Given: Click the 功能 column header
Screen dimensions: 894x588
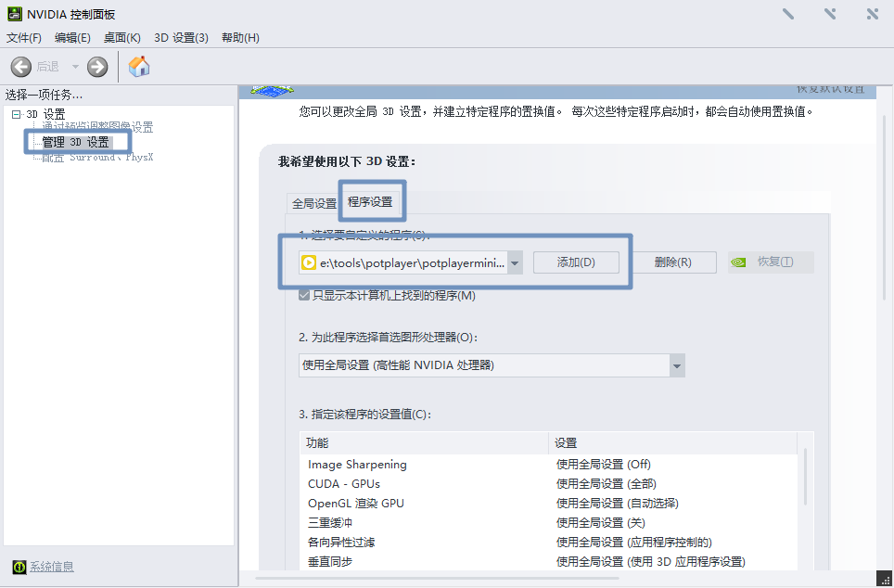Looking at the screenshot, I should [424, 443].
